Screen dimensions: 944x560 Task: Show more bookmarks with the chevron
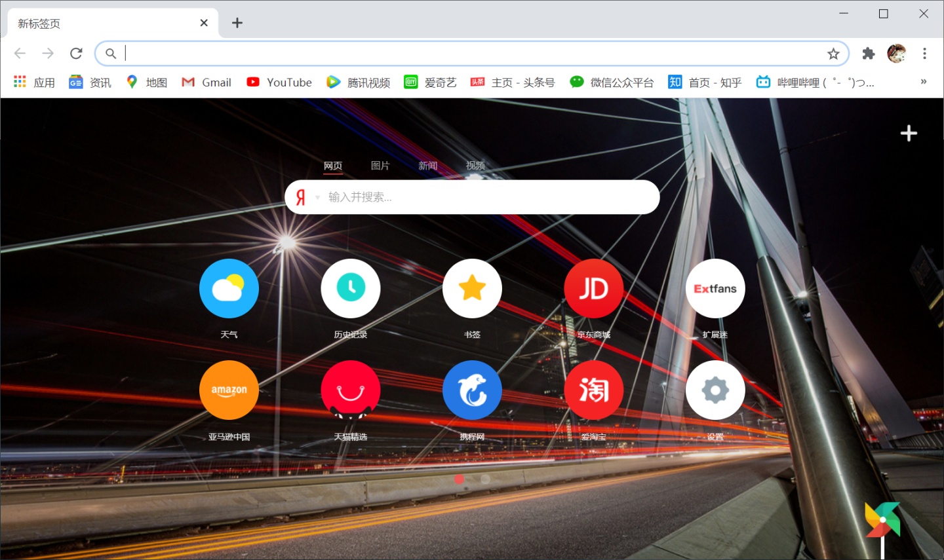tap(924, 82)
